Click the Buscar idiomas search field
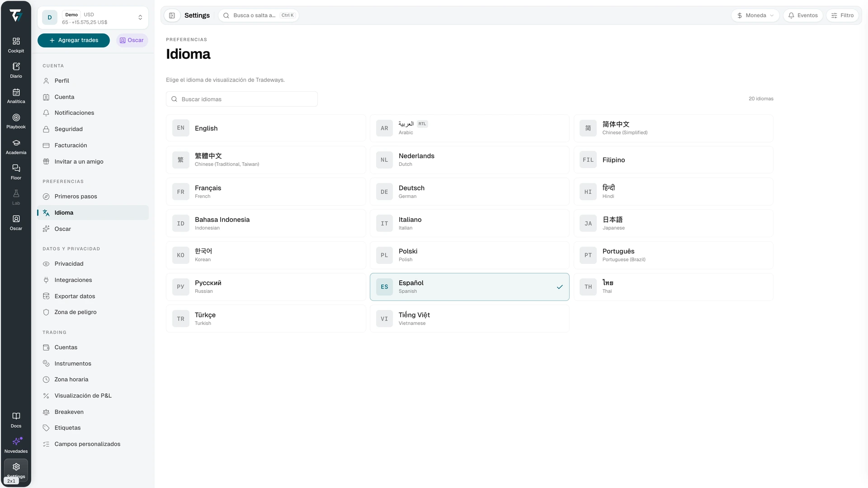The height and width of the screenshot is (488, 868). [242, 99]
